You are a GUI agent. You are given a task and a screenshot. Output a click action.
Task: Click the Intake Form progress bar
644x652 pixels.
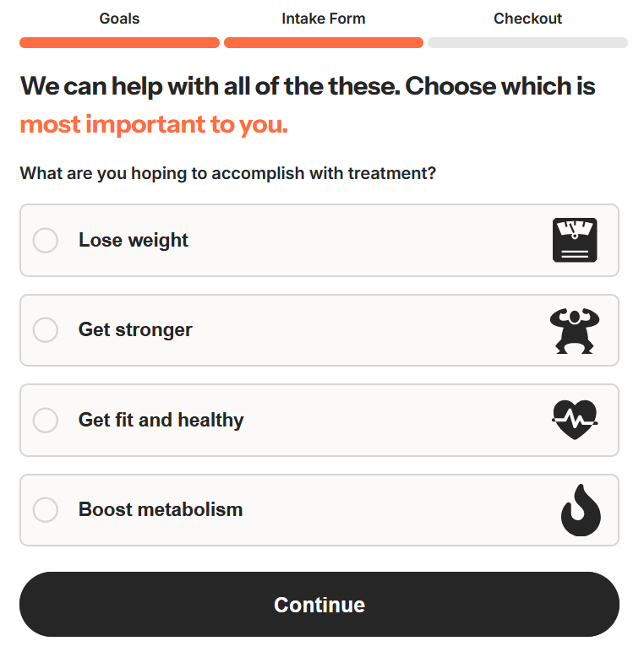click(324, 42)
